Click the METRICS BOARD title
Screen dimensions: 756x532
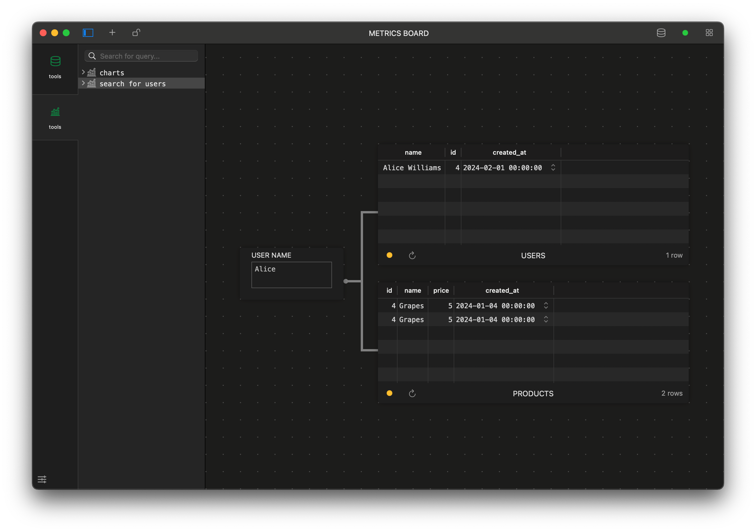point(398,33)
